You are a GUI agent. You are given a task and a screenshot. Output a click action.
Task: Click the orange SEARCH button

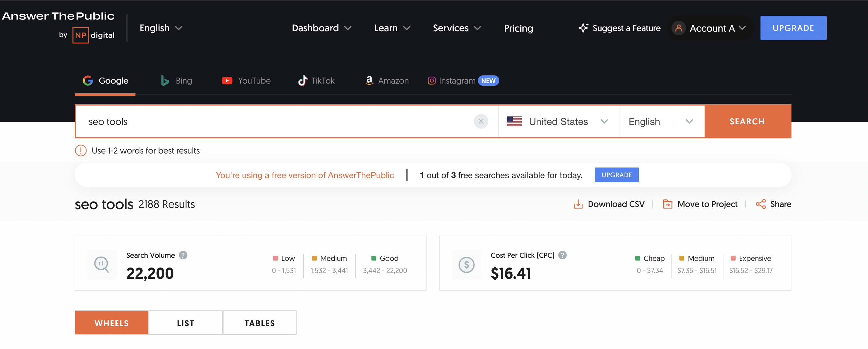(x=747, y=121)
